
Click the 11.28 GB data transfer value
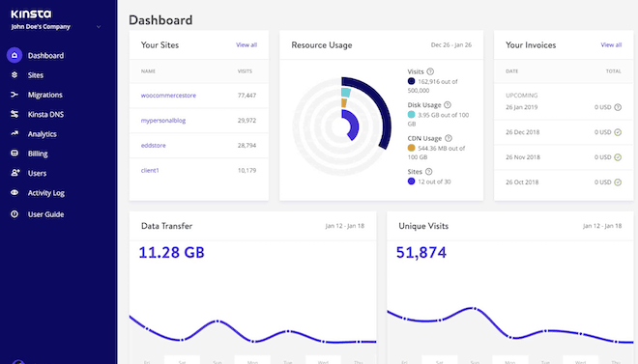(x=171, y=252)
